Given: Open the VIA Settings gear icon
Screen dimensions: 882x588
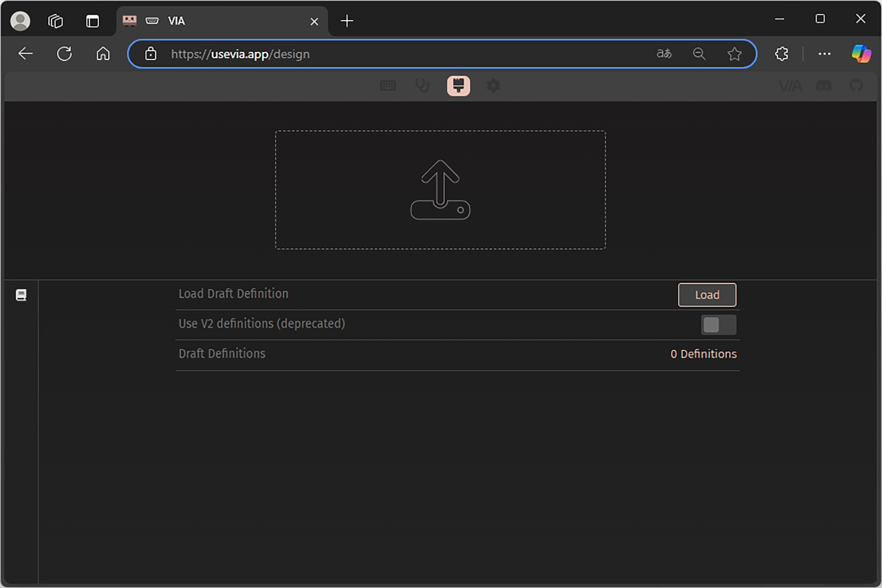Looking at the screenshot, I should [x=493, y=86].
